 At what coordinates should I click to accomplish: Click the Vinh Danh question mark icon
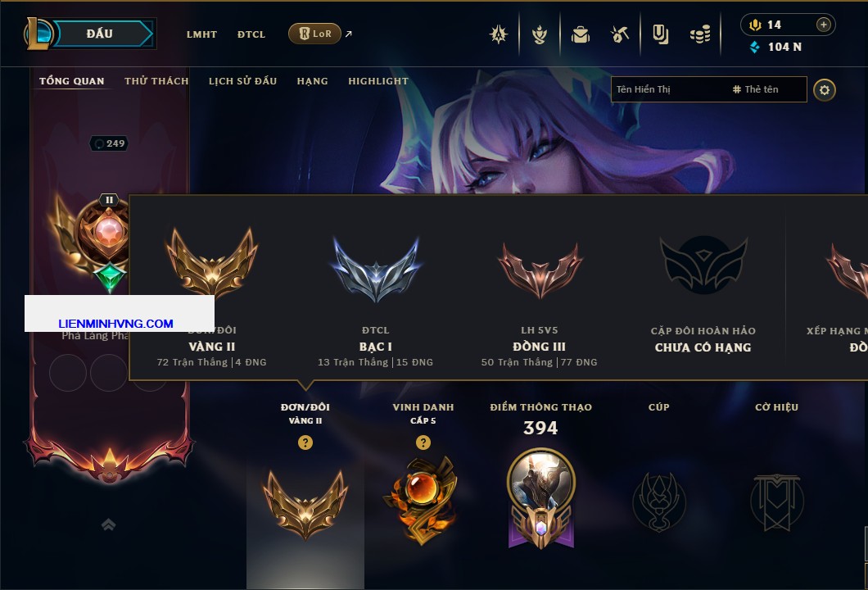coord(423,442)
